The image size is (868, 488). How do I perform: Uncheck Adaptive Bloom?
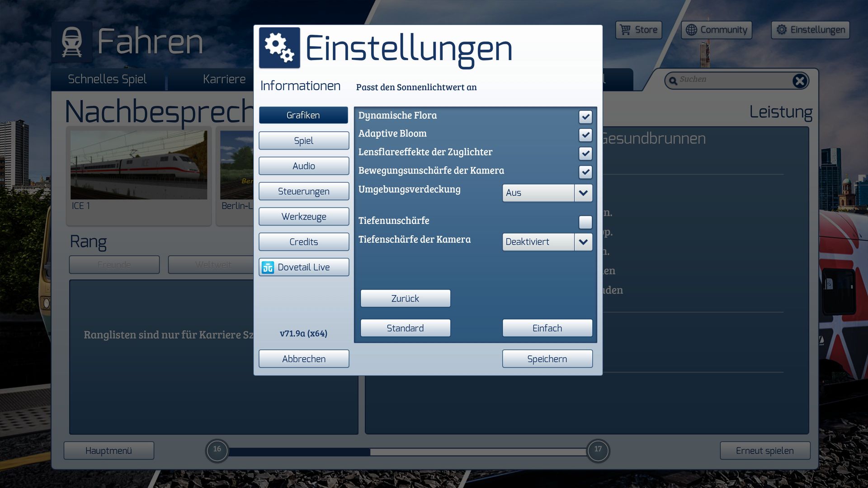[x=585, y=135]
